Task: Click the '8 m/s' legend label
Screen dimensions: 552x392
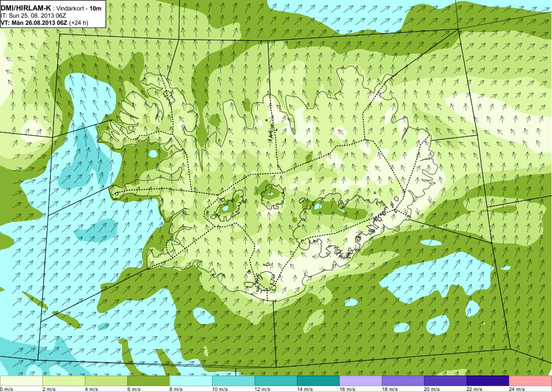Action: click(176, 389)
